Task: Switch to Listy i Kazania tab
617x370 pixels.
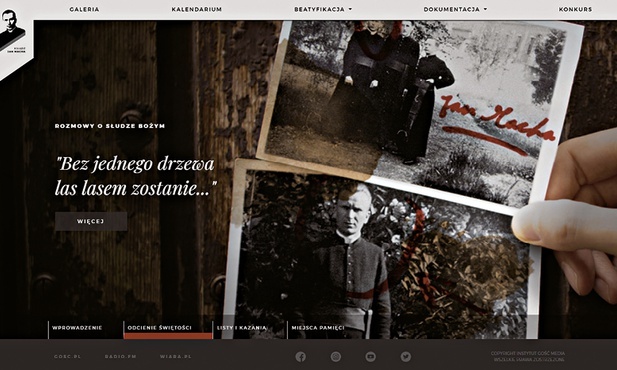Action: coord(242,327)
